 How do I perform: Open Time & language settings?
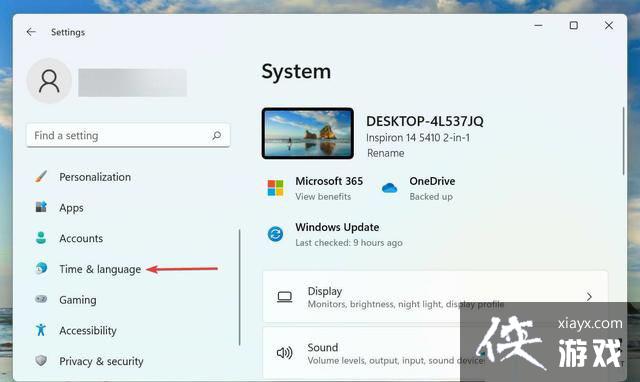pos(100,269)
